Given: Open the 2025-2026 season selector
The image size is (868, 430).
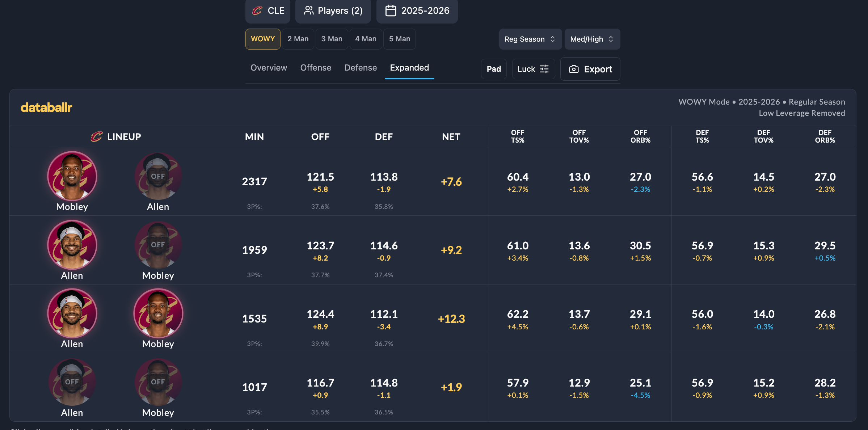Looking at the screenshot, I should click(417, 11).
